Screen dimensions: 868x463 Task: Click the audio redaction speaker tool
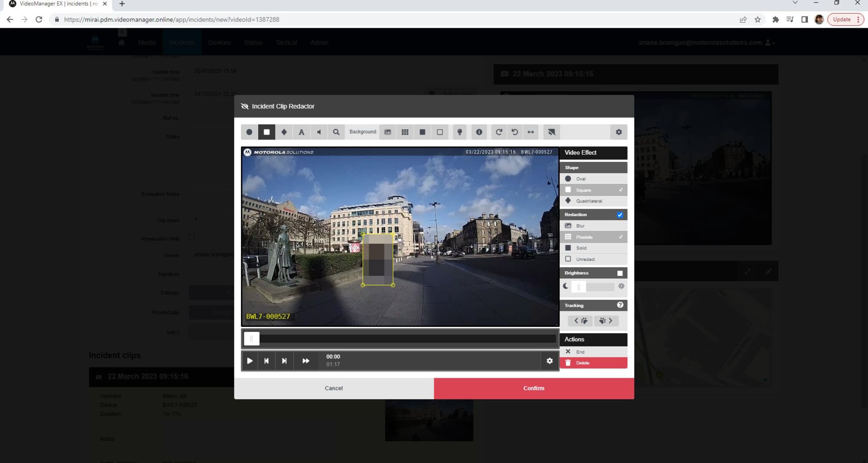click(319, 132)
